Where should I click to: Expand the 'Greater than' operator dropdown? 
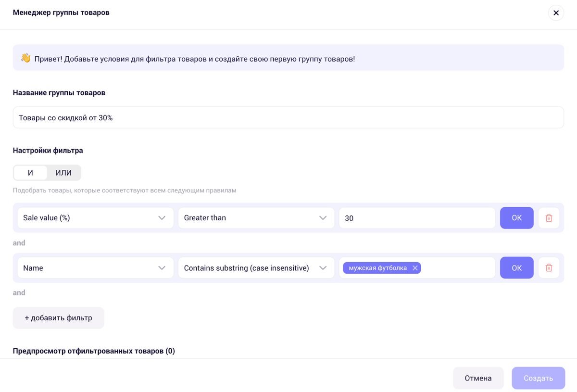pos(256,218)
